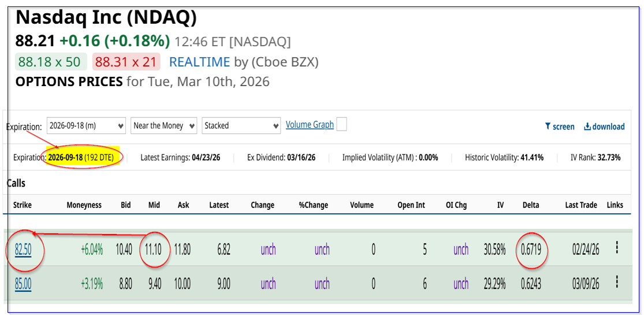Image resolution: width=644 pixels, height=315 pixels.
Task: Sort by the Volume column header
Action: pos(362,205)
